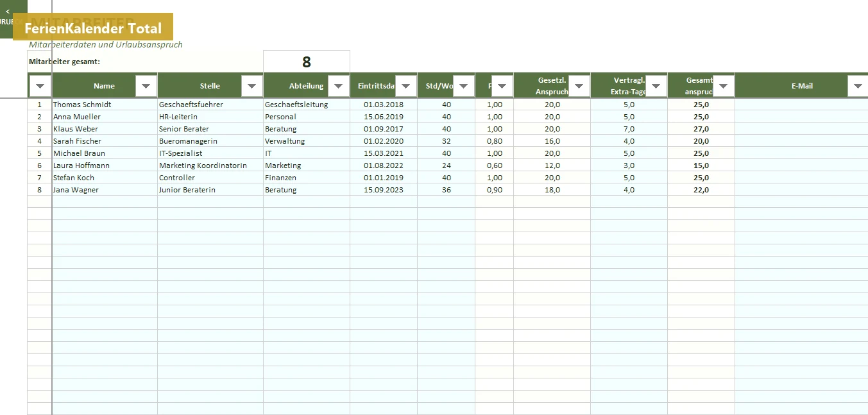868x415 pixels.
Task: Select the Gesamtanspruch value '27,0'
Action: tap(701, 129)
